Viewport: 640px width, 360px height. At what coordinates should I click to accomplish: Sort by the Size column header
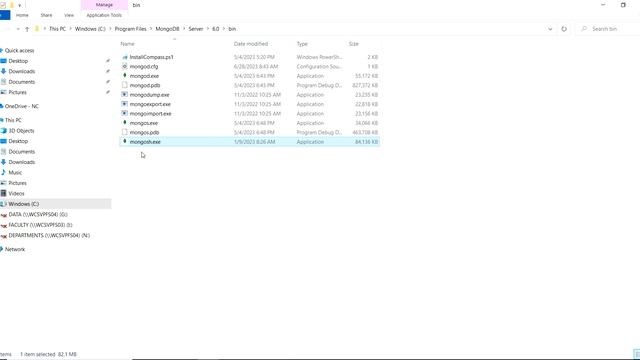tap(353, 44)
